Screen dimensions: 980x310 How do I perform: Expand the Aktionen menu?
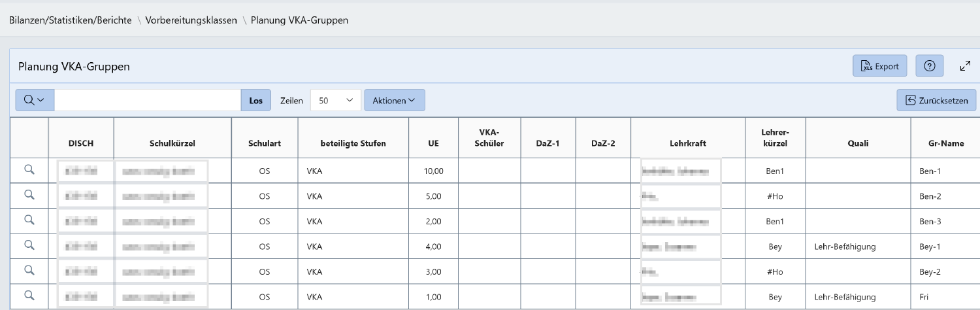coord(394,100)
